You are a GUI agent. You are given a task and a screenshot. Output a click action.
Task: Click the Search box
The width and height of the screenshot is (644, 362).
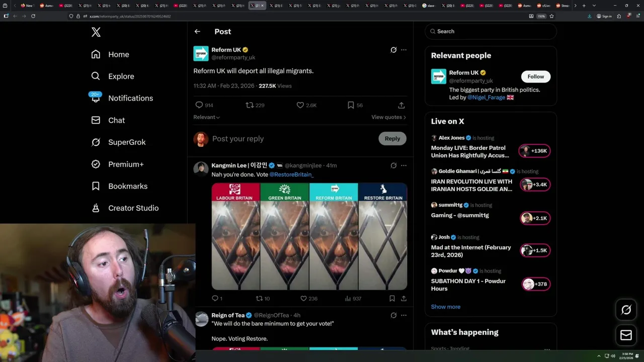pyautogui.click(x=491, y=31)
